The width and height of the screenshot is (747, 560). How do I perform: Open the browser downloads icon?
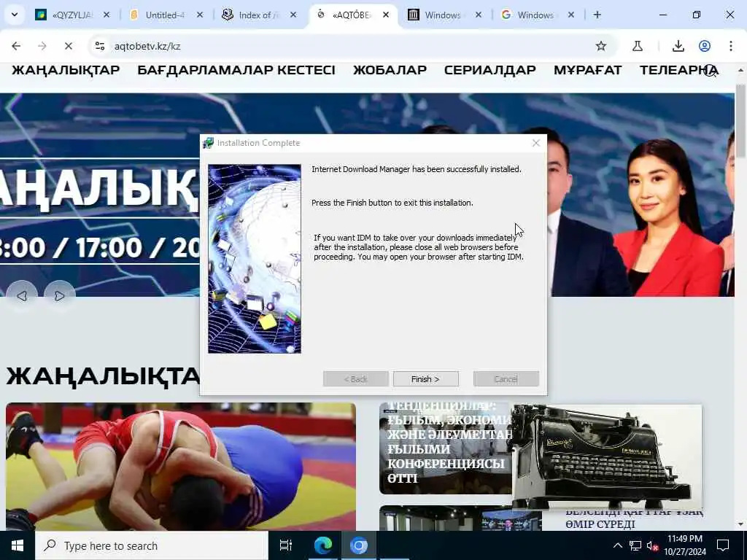[678, 46]
